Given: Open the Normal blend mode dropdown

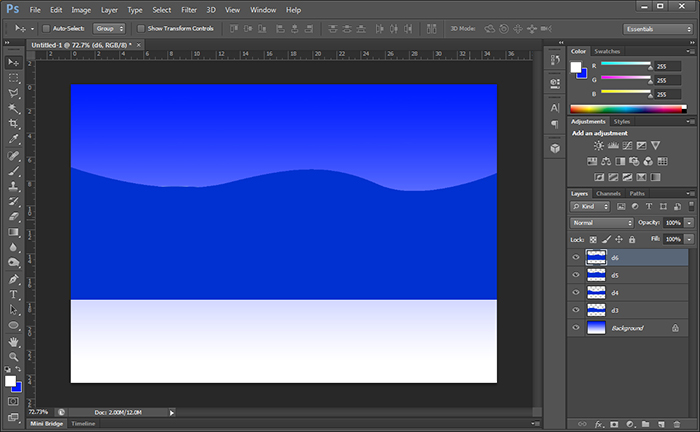Looking at the screenshot, I should tap(601, 222).
